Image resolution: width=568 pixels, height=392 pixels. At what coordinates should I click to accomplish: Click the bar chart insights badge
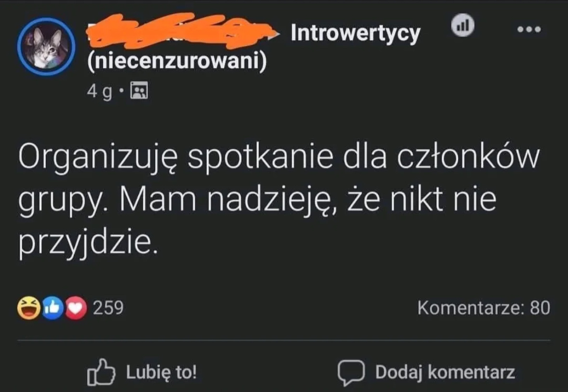click(463, 25)
